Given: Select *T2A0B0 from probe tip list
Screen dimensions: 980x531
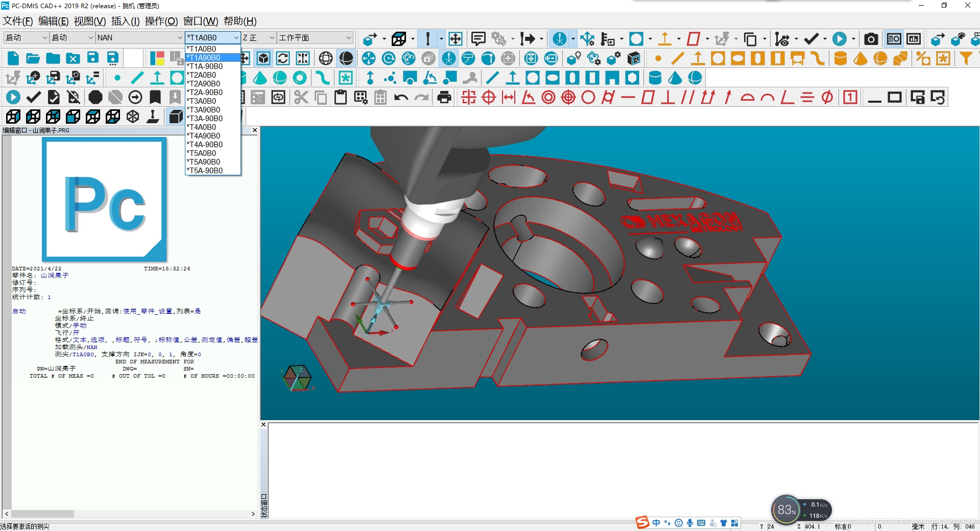Looking at the screenshot, I should (x=212, y=75).
